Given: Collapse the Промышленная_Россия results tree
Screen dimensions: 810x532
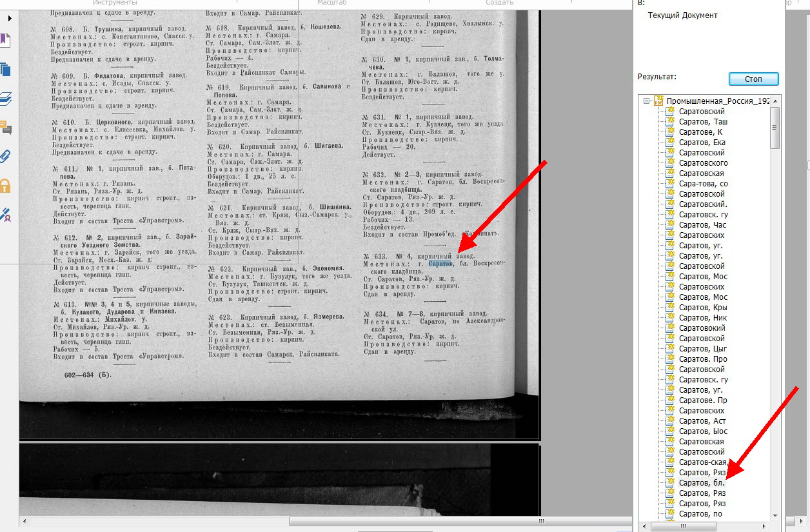Looking at the screenshot, I should [646, 101].
